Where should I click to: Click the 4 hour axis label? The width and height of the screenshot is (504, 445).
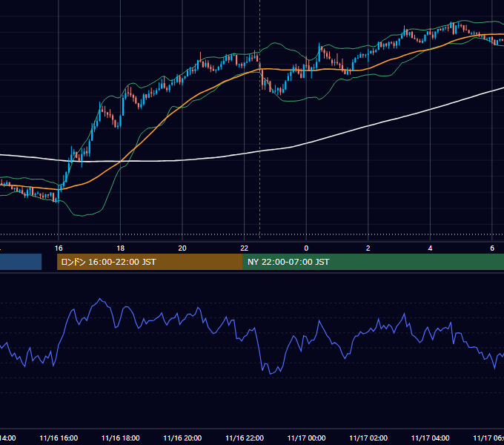pyautogui.click(x=430, y=248)
